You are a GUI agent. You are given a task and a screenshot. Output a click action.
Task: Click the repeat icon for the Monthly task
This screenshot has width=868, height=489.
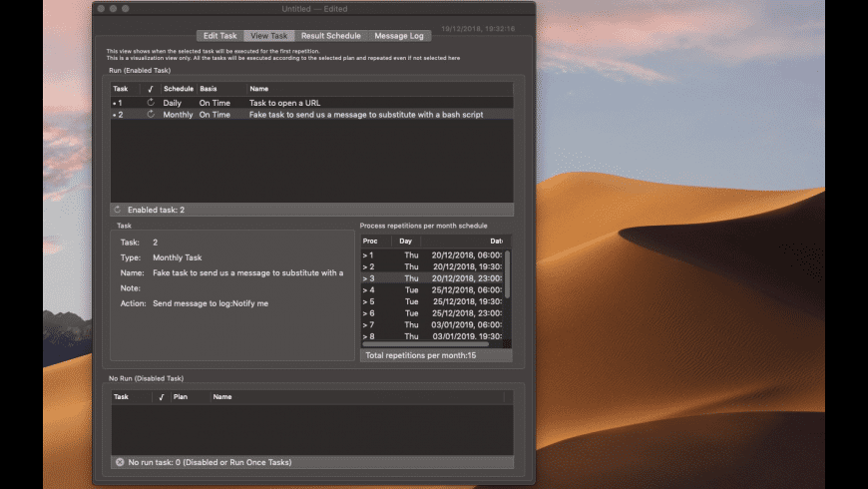tap(151, 114)
